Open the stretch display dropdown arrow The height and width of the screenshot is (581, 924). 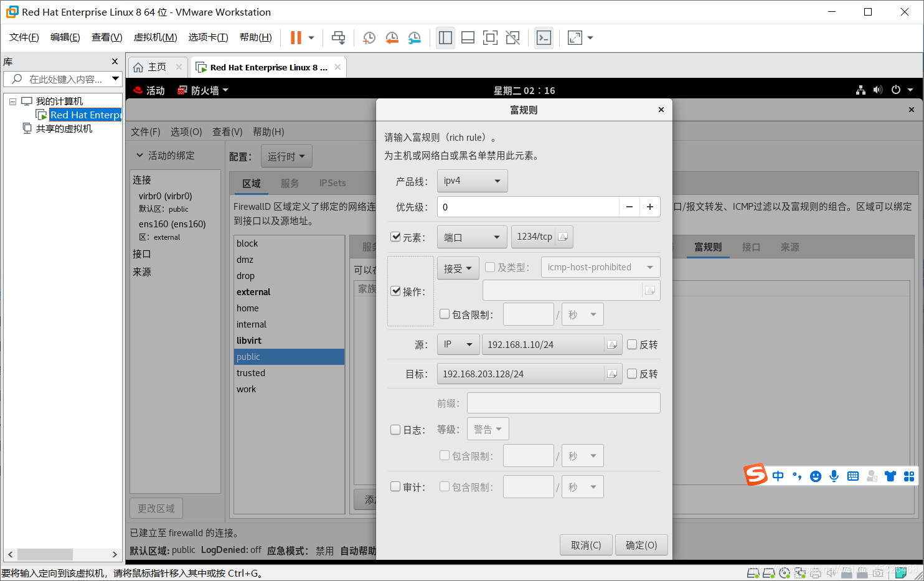590,38
